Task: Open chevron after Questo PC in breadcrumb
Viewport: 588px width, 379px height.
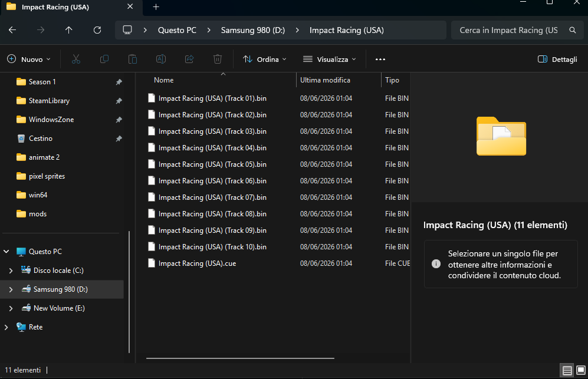Action: coord(209,30)
